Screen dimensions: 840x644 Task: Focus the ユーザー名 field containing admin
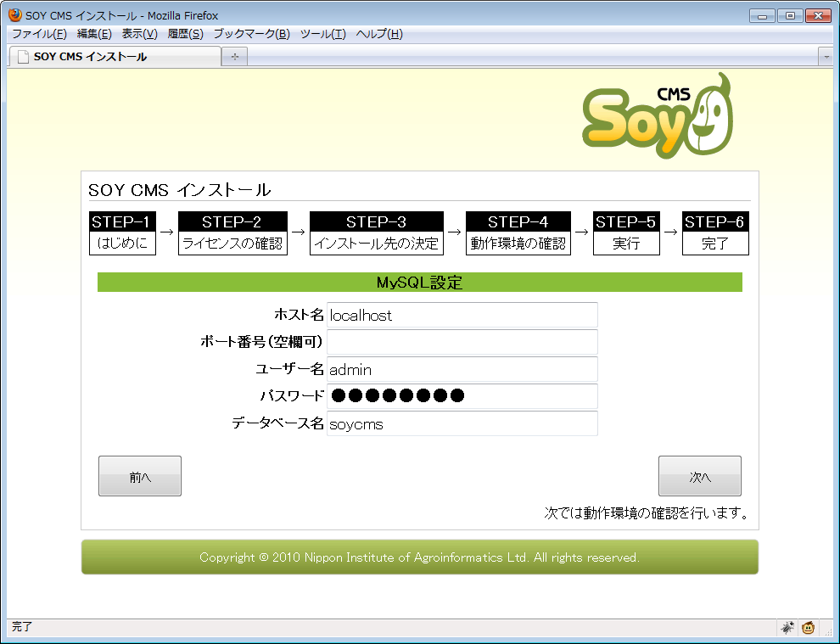tap(462, 369)
